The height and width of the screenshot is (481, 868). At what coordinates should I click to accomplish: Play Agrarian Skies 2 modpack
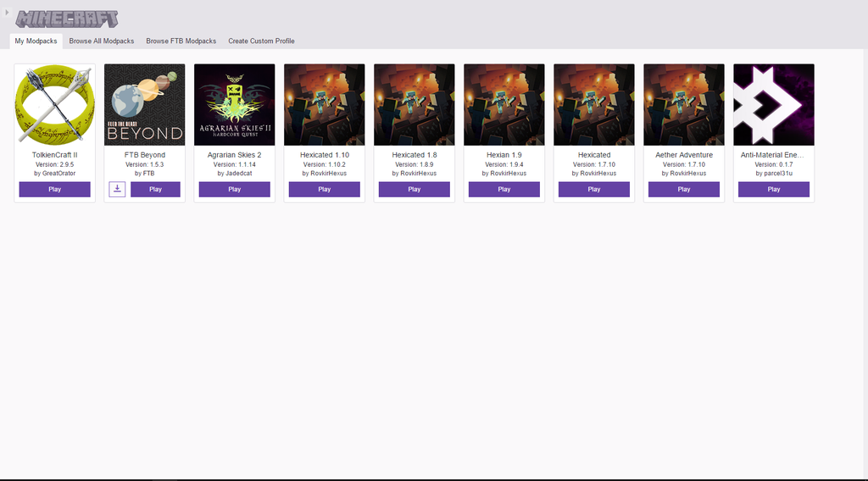click(235, 189)
